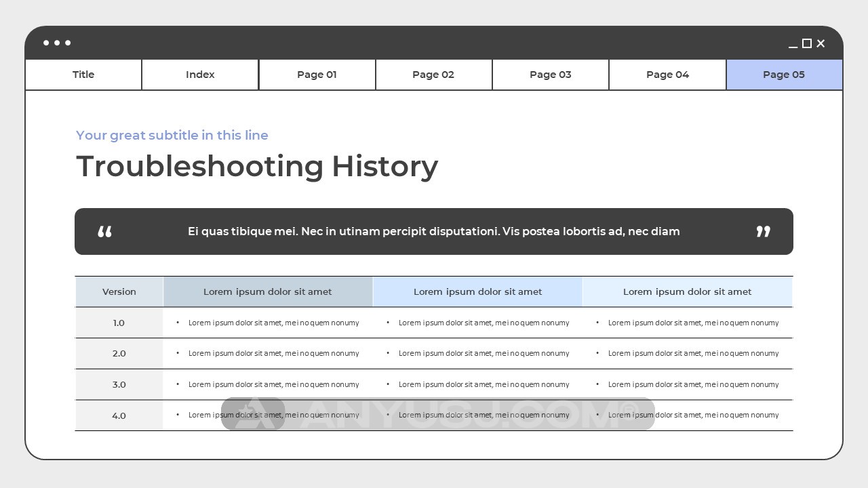The width and height of the screenshot is (868, 488).
Task: Select the Troubleshooting History heading
Action: (257, 166)
